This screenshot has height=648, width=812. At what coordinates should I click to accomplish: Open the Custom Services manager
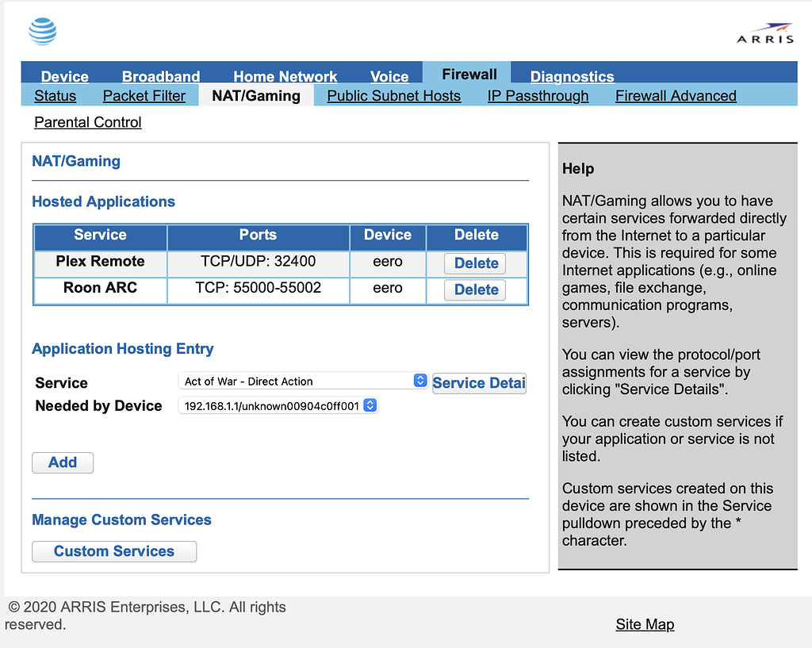pos(114,551)
